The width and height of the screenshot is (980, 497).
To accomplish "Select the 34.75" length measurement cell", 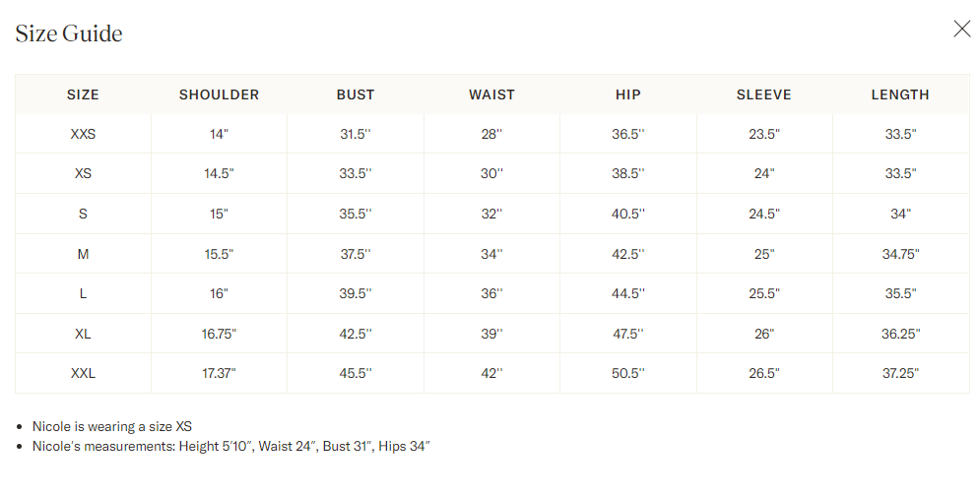I will click(x=900, y=254).
